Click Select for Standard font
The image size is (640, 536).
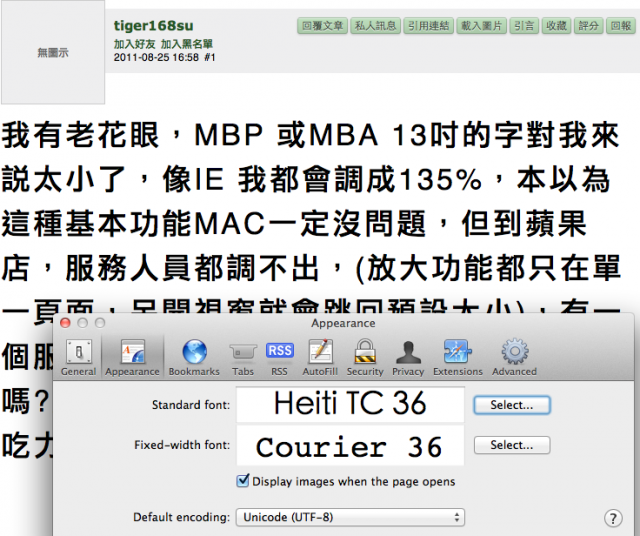512,405
